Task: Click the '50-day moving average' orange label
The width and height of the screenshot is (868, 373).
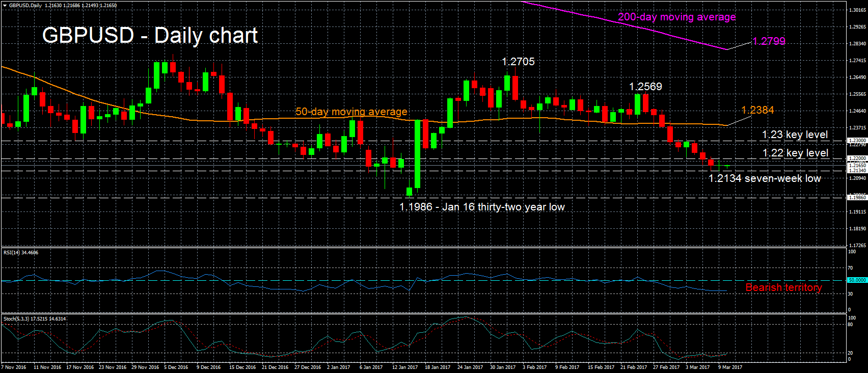Action: pyautogui.click(x=351, y=112)
